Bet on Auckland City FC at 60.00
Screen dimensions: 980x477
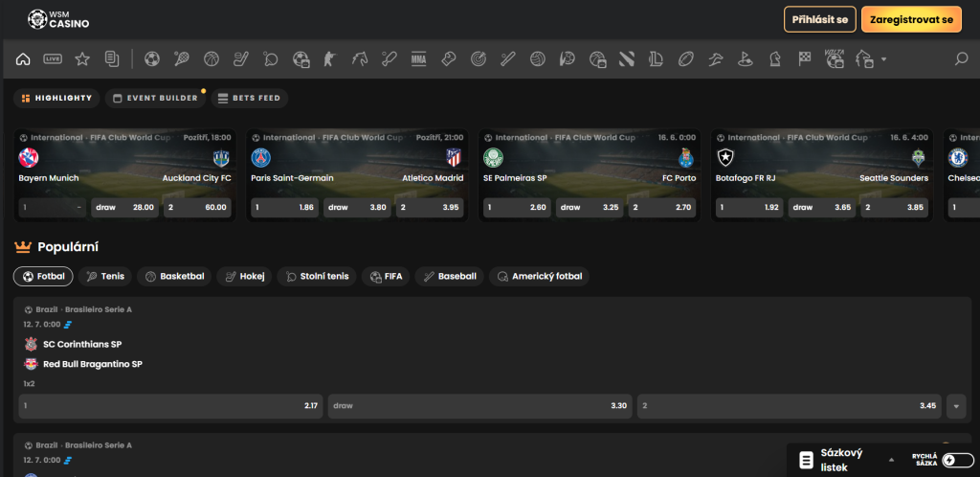tap(197, 208)
